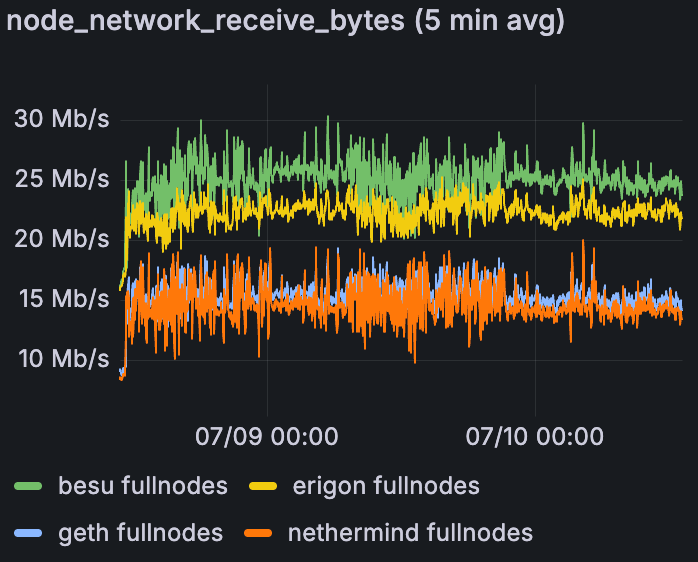This screenshot has width=698, height=562.
Task: Show only geth fullnodes series label
Action: click(142, 532)
